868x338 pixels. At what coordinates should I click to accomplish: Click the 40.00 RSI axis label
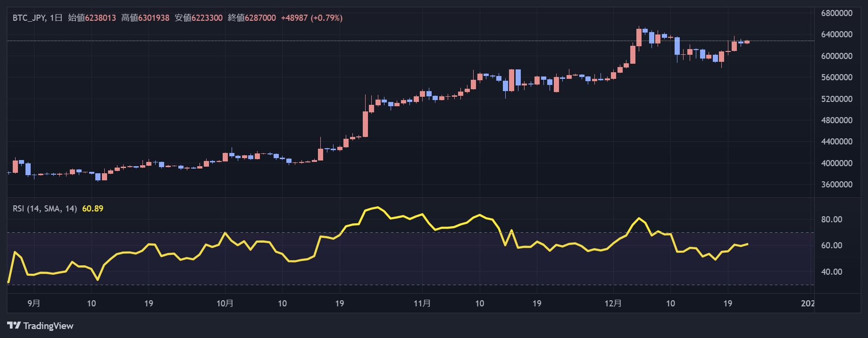pos(831,272)
